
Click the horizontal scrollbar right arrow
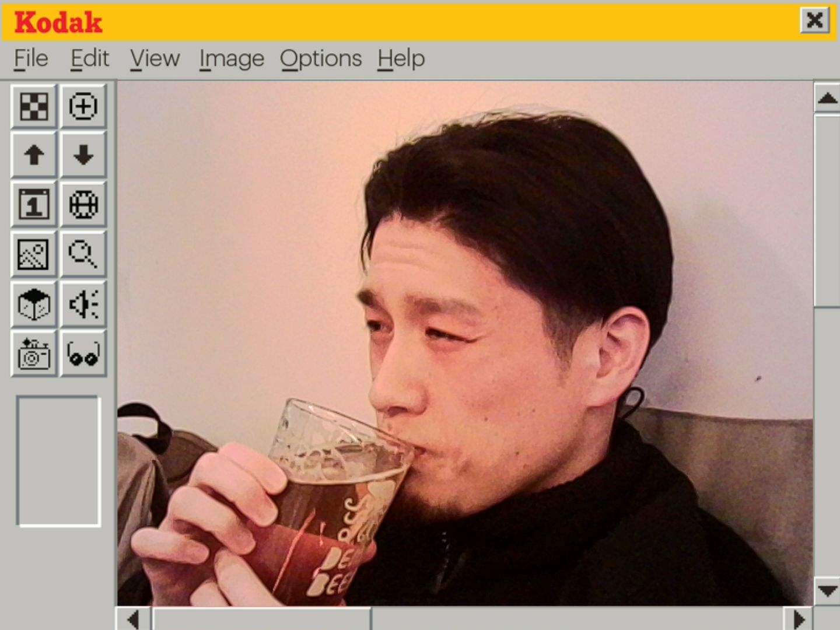799,618
